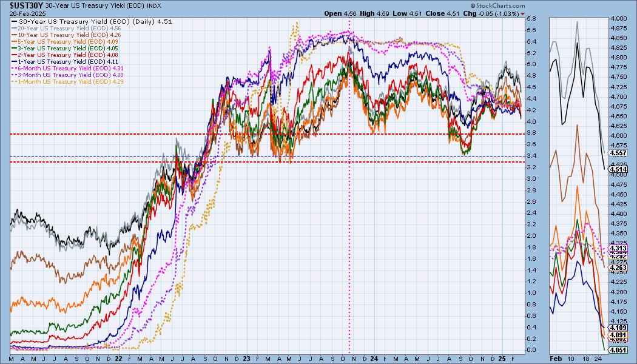Click the 4.750 label on zoom panel axis
Viewport: 637px width, 364px height.
pos(618,77)
